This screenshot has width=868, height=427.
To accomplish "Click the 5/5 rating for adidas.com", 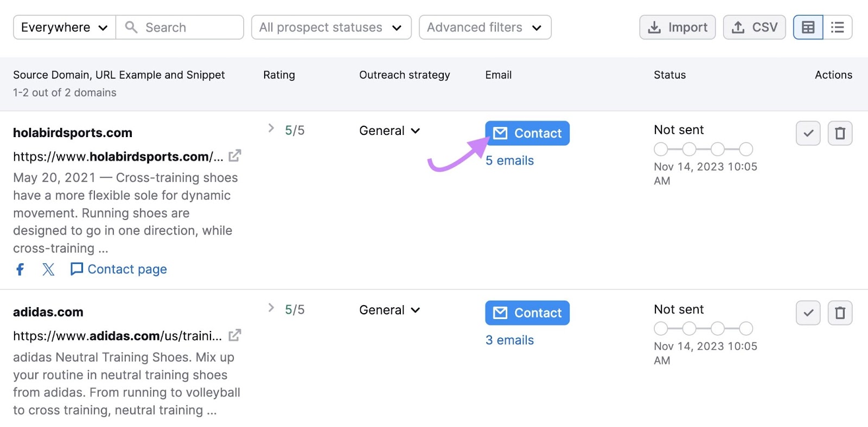I will 295,310.
